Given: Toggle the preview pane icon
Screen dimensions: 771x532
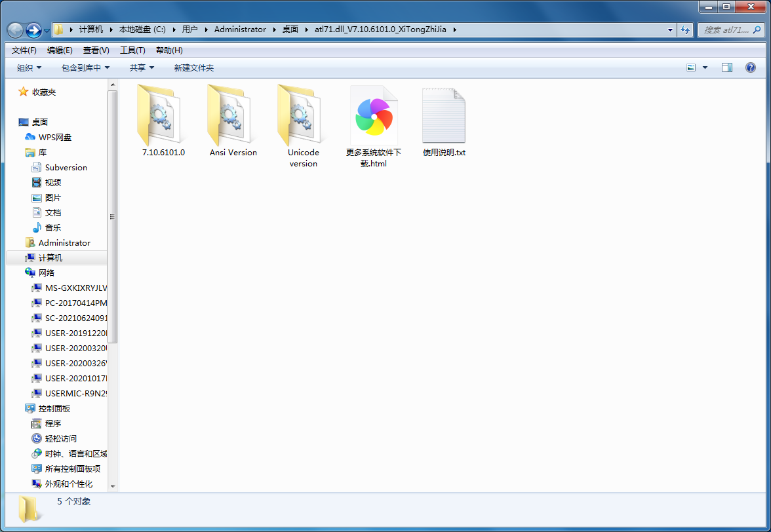Looking at the screenshot, I should point(726,67).
